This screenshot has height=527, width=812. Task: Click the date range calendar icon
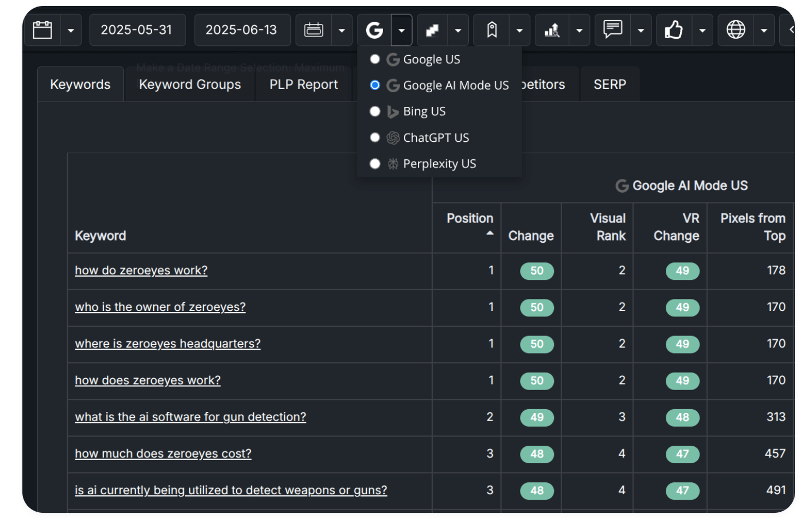(x=313, y=30)
